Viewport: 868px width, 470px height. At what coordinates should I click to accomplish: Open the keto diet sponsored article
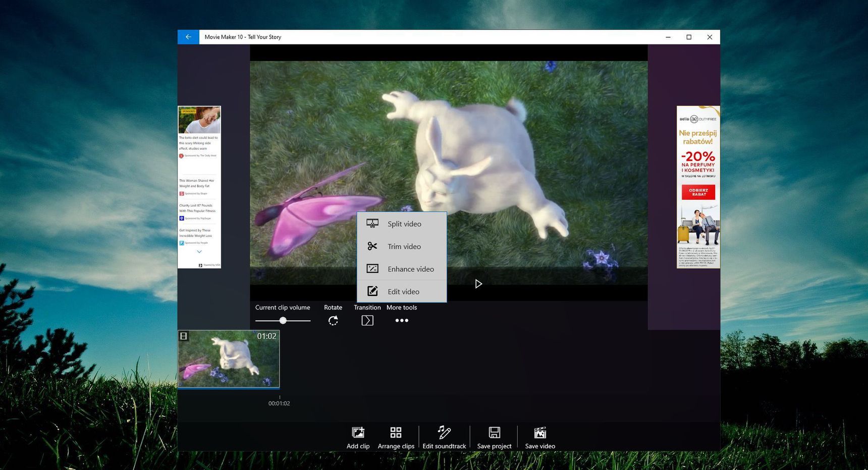198,143
